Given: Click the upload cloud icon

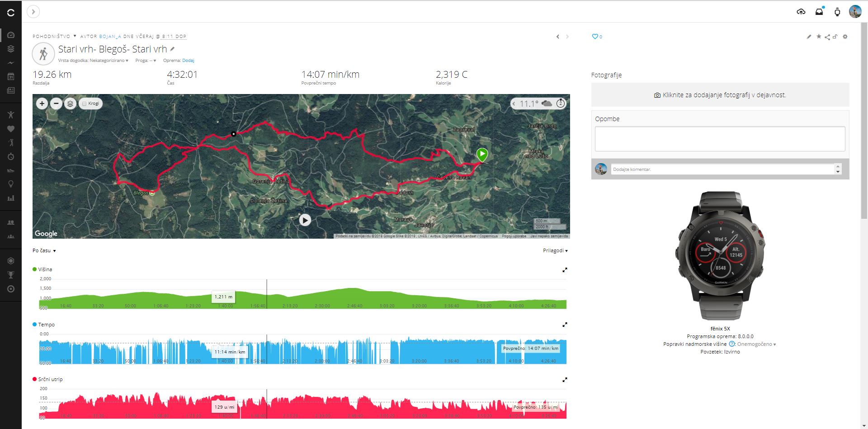Looking at the screenshot, I should (x=801, y=12).
